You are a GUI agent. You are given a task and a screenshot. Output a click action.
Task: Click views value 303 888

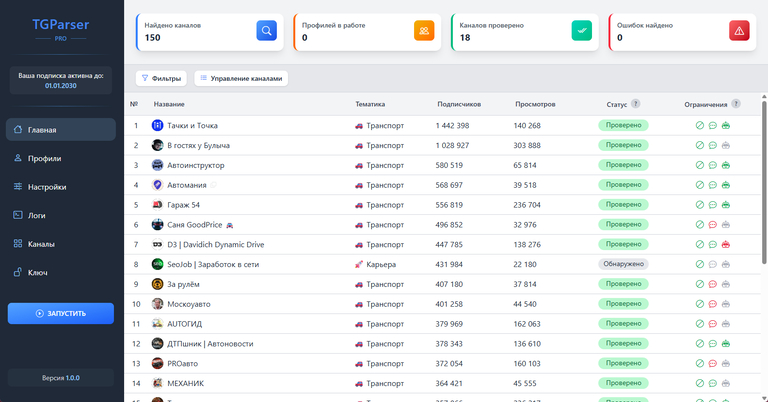527,145
